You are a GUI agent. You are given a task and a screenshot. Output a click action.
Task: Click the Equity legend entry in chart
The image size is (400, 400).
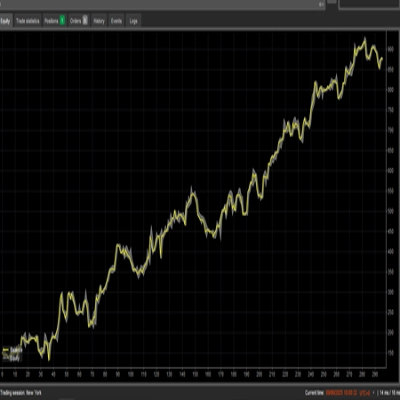pyautogui.click(x=11, y=358)
